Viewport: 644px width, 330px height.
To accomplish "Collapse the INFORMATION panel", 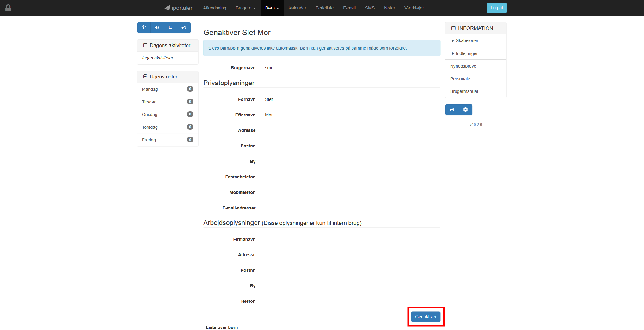I will click(453, 28).
